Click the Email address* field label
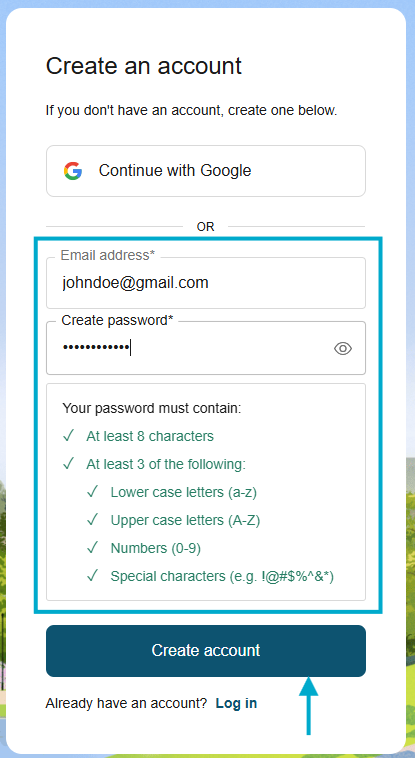This screenshot has width=415, height=758. (x=108, y=255)
